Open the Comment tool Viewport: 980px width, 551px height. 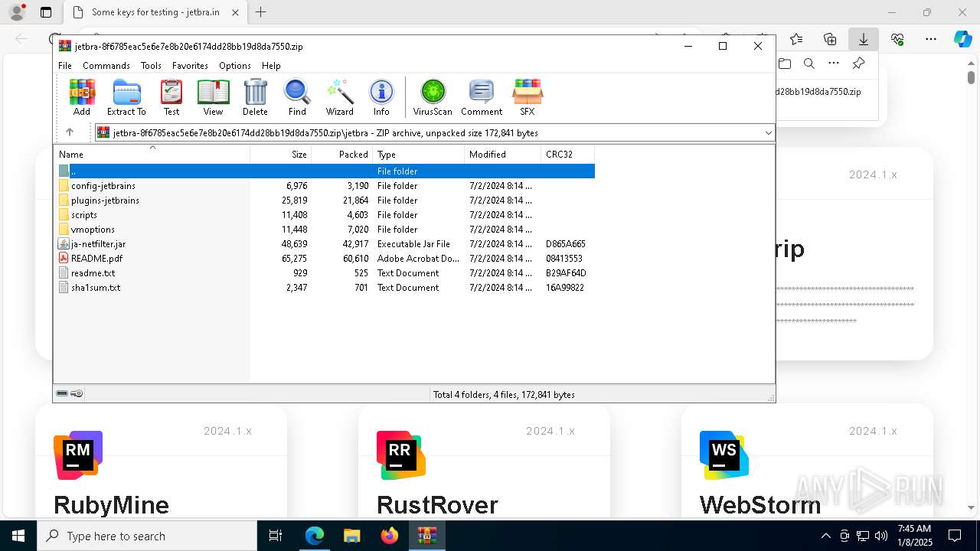pyautogui.click(x=482, y=97)
